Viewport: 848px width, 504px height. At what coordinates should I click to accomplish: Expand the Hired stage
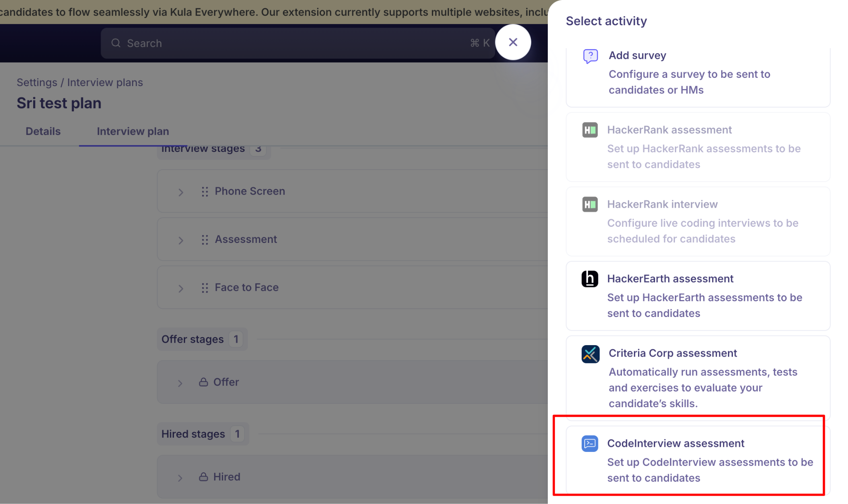(180, 478)
